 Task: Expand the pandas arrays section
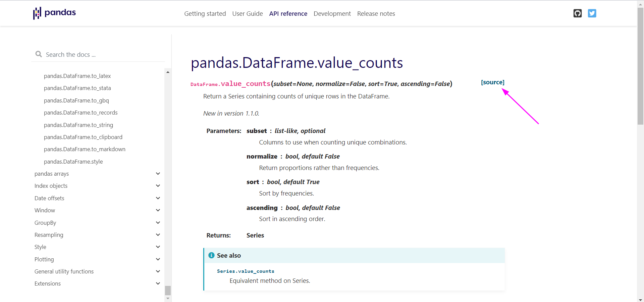coord(158,174)
